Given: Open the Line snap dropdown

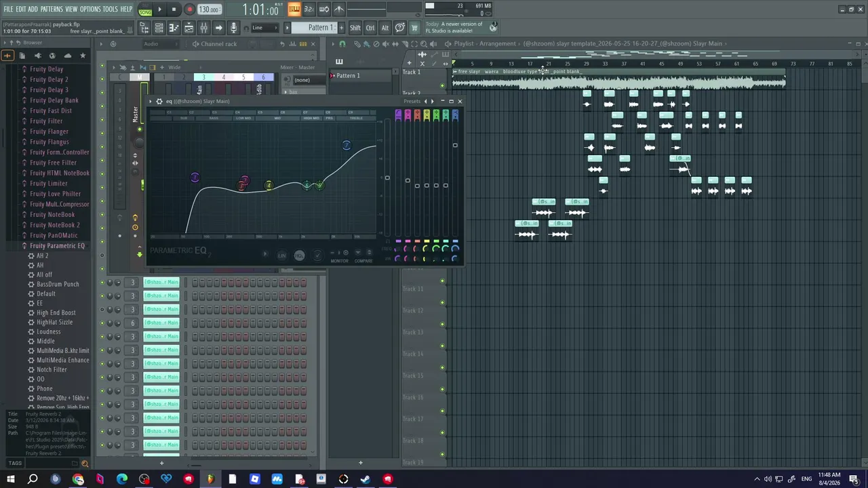Looking at the screenshot, I should click(x=265, y=28).
